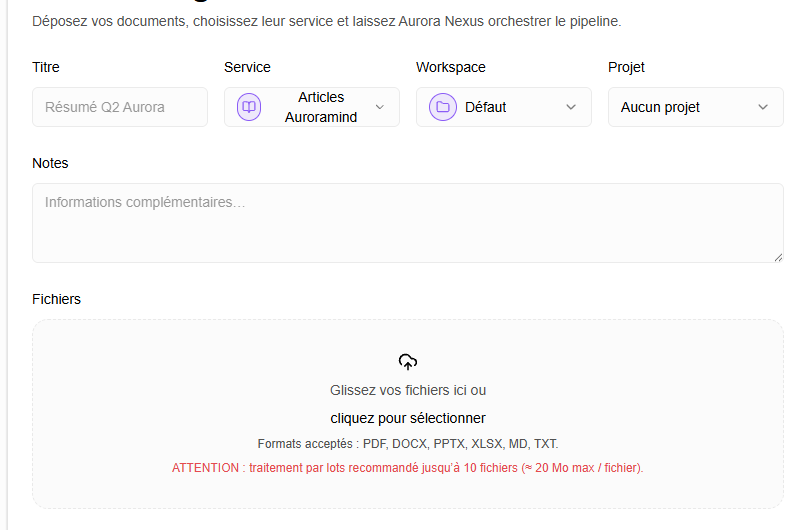Click the Notes field label
Image resolution: width=800 pixels, height=530 pixels.
click(x=50, y=163)
